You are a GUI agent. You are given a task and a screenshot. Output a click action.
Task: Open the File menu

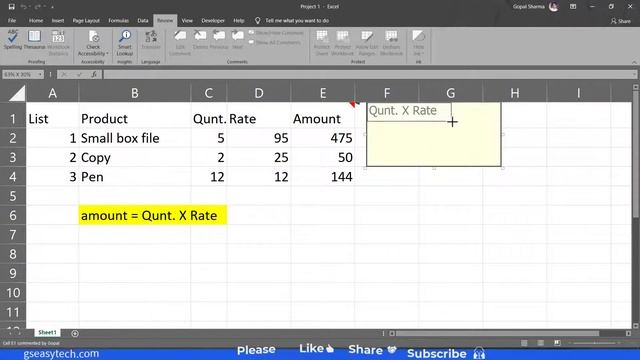pos(12,20)
